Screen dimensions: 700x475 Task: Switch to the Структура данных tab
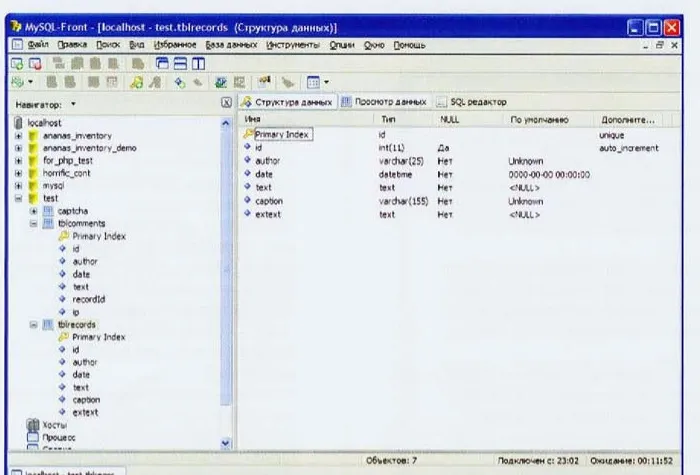[288, 102]
